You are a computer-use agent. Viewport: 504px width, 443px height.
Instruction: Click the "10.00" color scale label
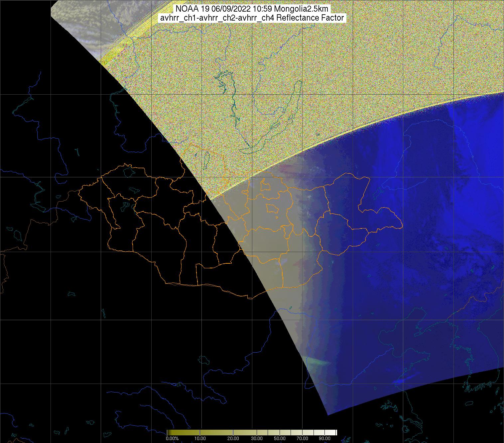200,439
